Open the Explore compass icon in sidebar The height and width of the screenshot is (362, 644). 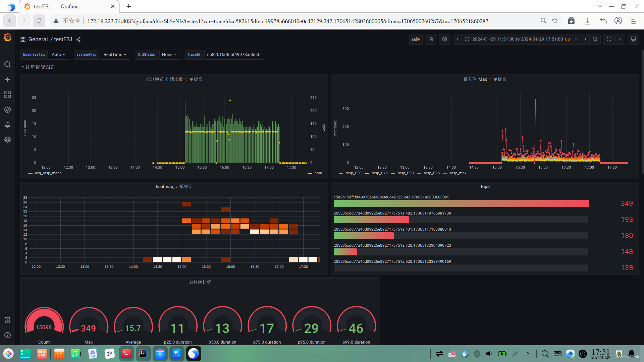7,110
